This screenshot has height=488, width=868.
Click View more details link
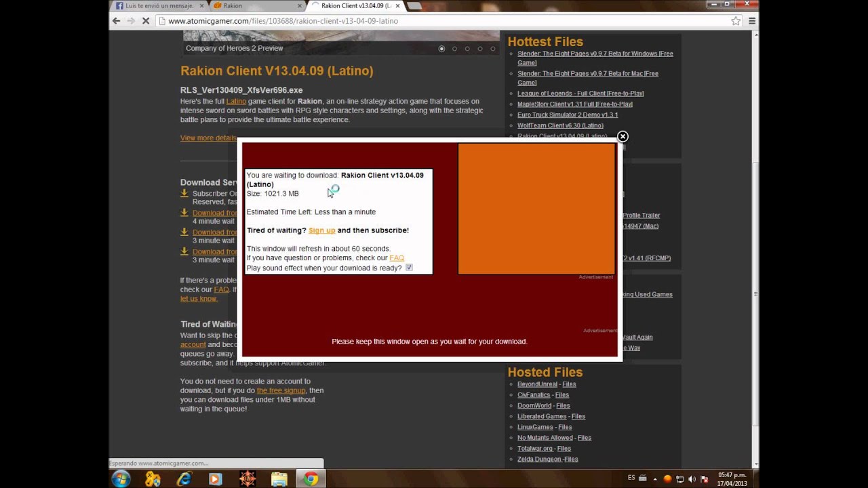pos(208,138)
